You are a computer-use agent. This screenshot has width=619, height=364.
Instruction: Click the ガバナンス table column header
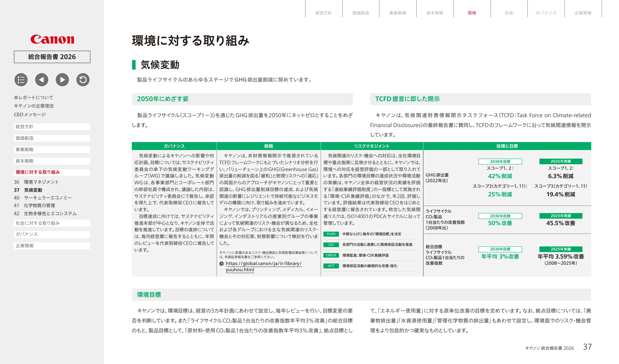pyautogui.click(x=174, y=146)
